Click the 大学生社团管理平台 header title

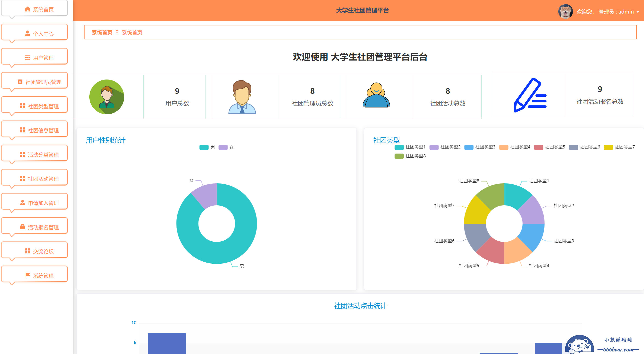point(362,11)
